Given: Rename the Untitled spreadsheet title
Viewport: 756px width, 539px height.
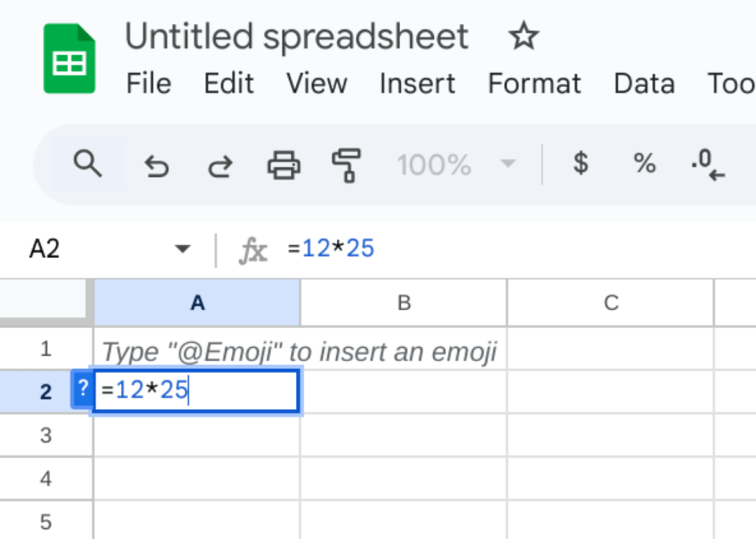Looking at the screenshot, I should pyautogui.click(x=296, y=35).
